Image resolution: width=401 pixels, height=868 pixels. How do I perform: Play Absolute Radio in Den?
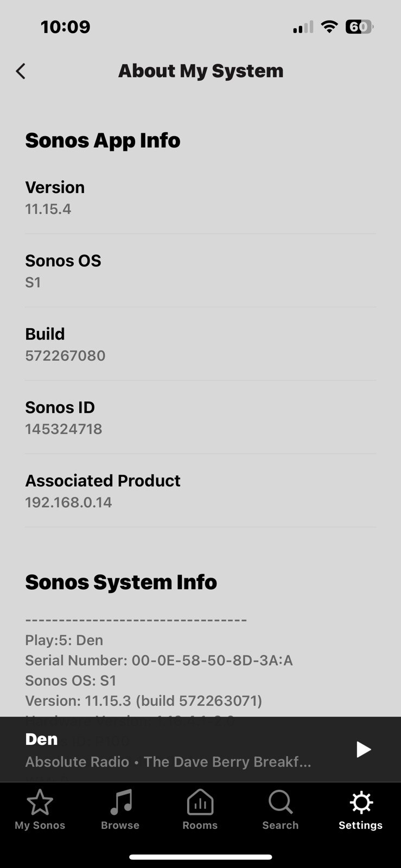pyautogui.click(x=363, y=749)
